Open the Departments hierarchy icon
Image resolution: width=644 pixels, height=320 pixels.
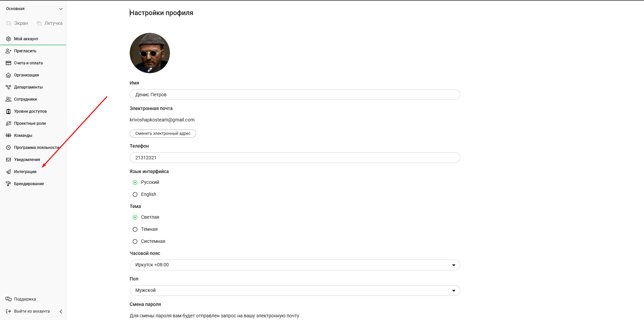8,87
